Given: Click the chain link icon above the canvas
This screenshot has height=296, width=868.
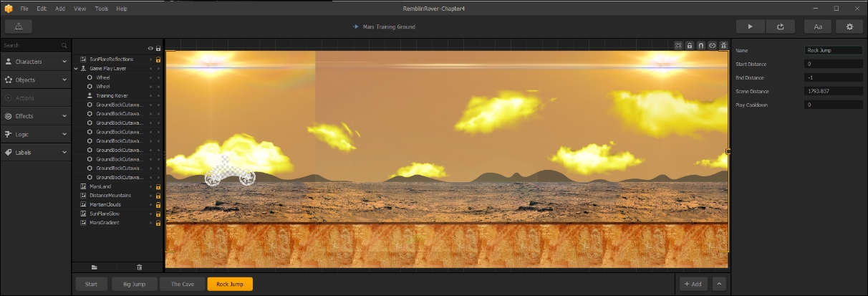Looking at the screenshot, I should 713,44.
